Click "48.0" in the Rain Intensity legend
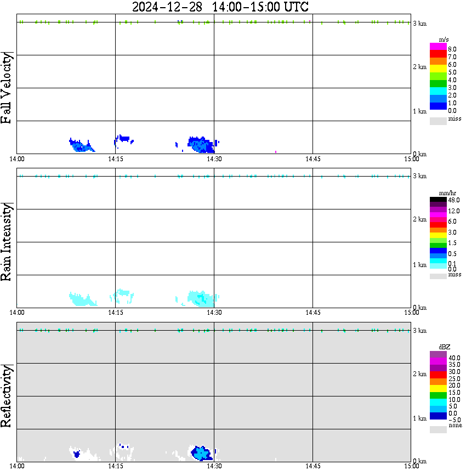This screenshot has height=476, width=466. pyautogui.click(x=454, y=200)
